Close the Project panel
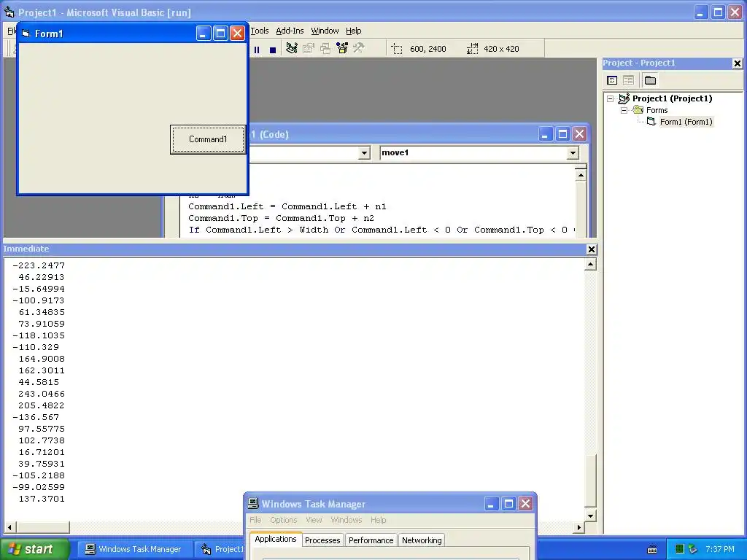The image size is (747, 560). (x=737, y=63)
